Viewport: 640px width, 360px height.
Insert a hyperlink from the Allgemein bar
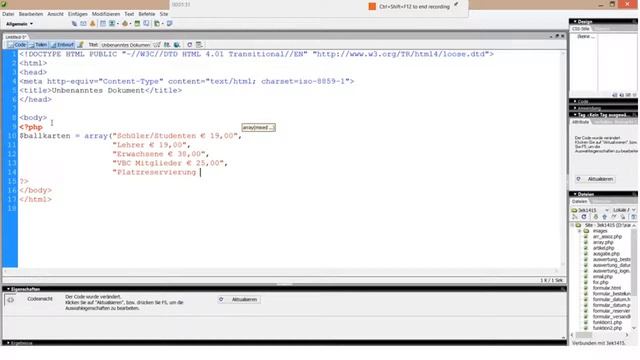pos(74,24)
